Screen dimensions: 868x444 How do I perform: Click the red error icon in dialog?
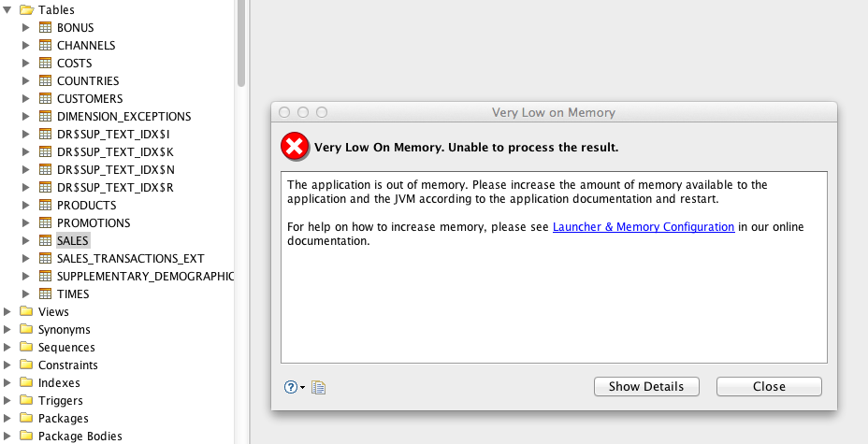[294, 147]
